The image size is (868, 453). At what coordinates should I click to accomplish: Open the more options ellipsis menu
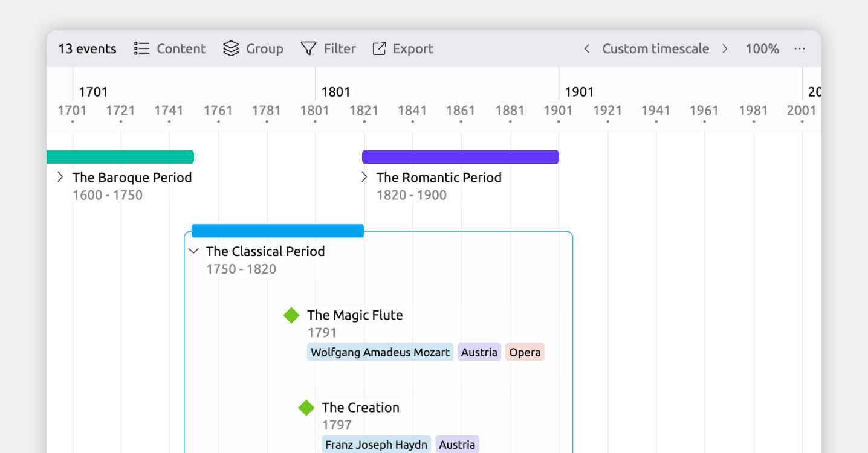click(x=800, y=49)
